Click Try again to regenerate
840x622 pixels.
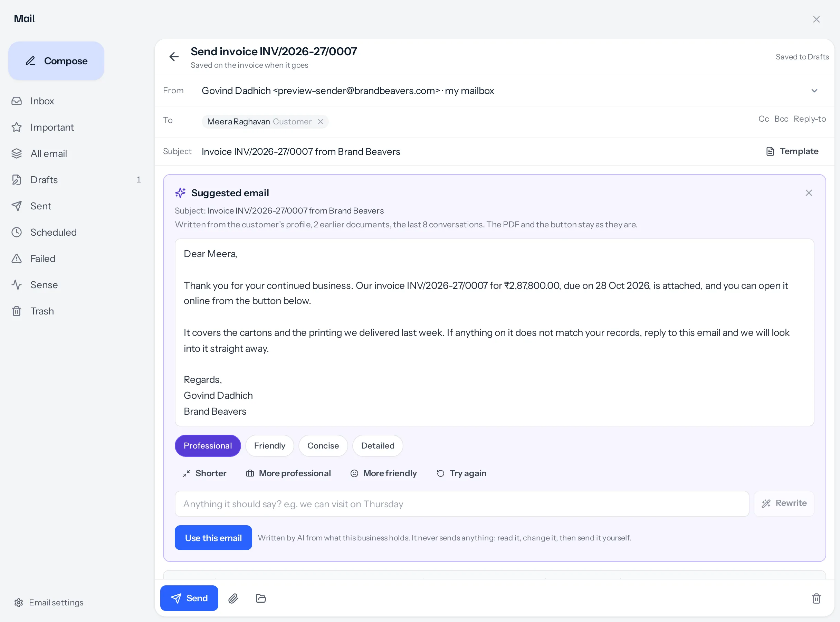(x=462, y=474)
